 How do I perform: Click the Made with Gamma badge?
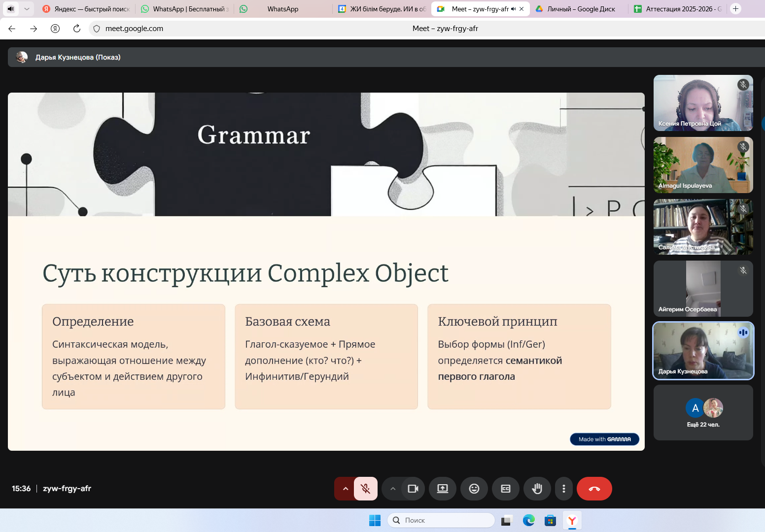(x=604, y=439)
